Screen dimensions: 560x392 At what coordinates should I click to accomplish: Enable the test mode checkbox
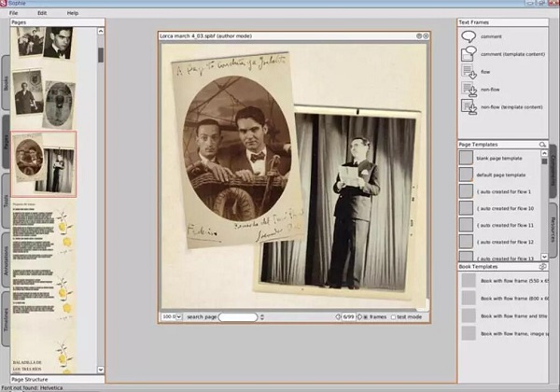[393, 317]
